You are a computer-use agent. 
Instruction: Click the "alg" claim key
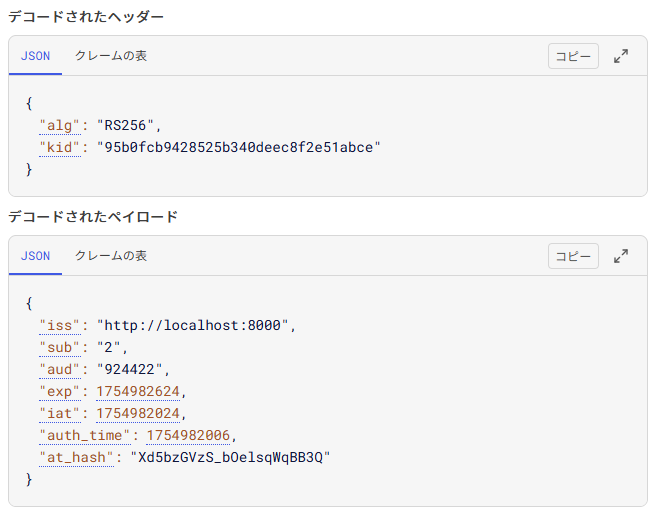[60, 126]
